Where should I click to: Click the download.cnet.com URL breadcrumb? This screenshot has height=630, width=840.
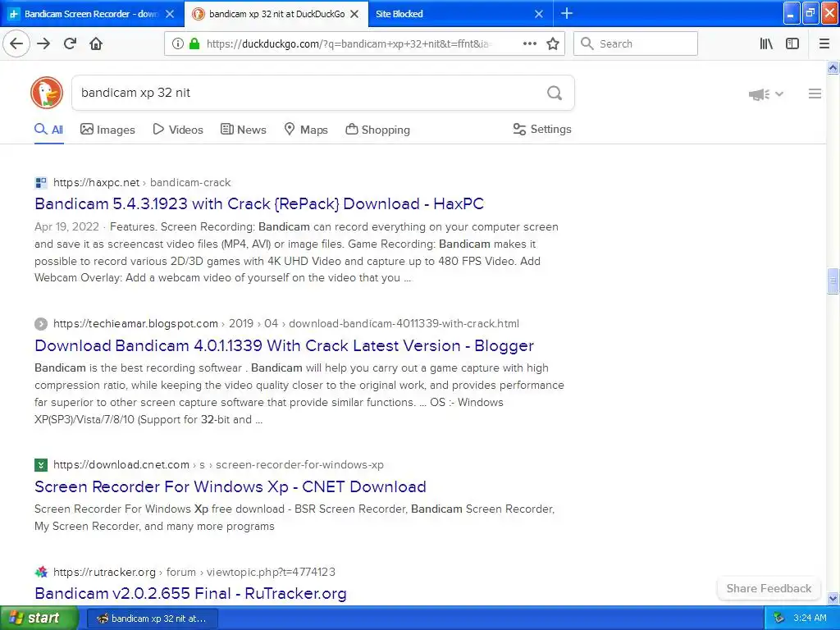218,464
